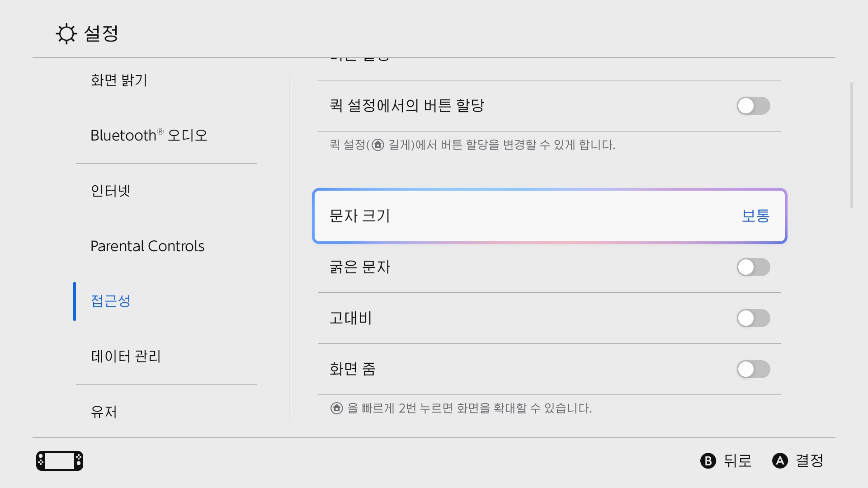This screenshot has width=868, height=488.
Task: Enable the 퀵 설정에서의 버튼 할당 toggle
Action: coord(753,106)
